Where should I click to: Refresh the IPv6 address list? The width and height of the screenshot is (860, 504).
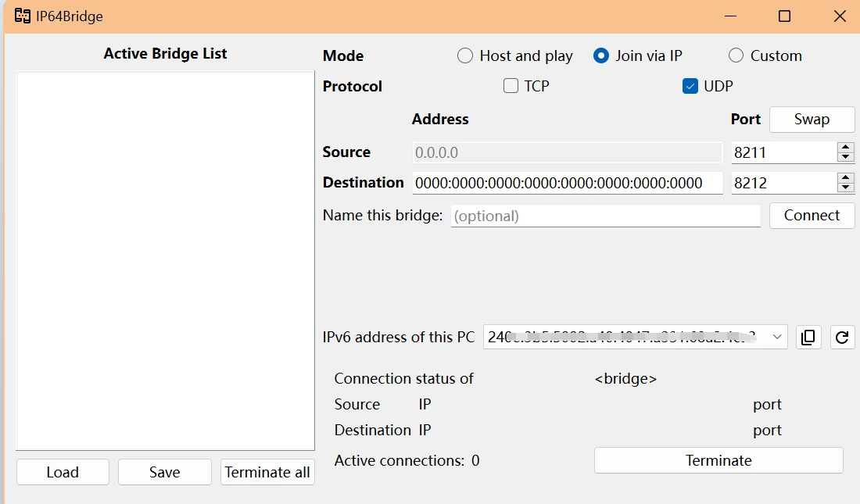pyautogui.click(x=842, y=337)
